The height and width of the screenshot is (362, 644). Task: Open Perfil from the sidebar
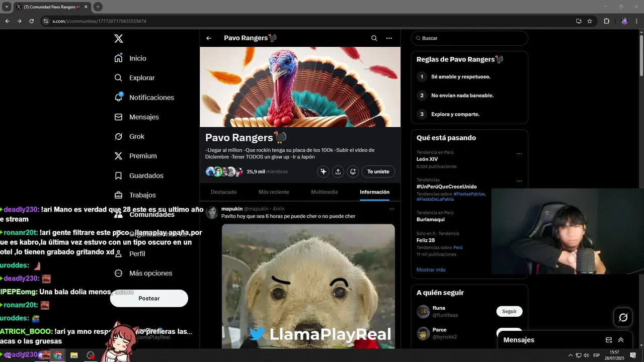click(130, 254)
